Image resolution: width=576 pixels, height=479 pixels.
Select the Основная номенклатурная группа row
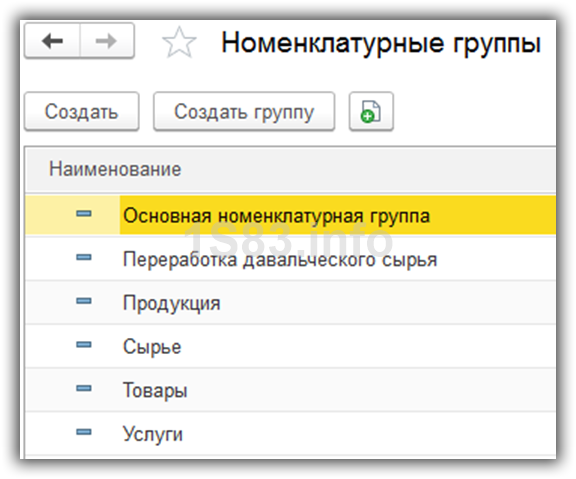(x=291, y=215)
